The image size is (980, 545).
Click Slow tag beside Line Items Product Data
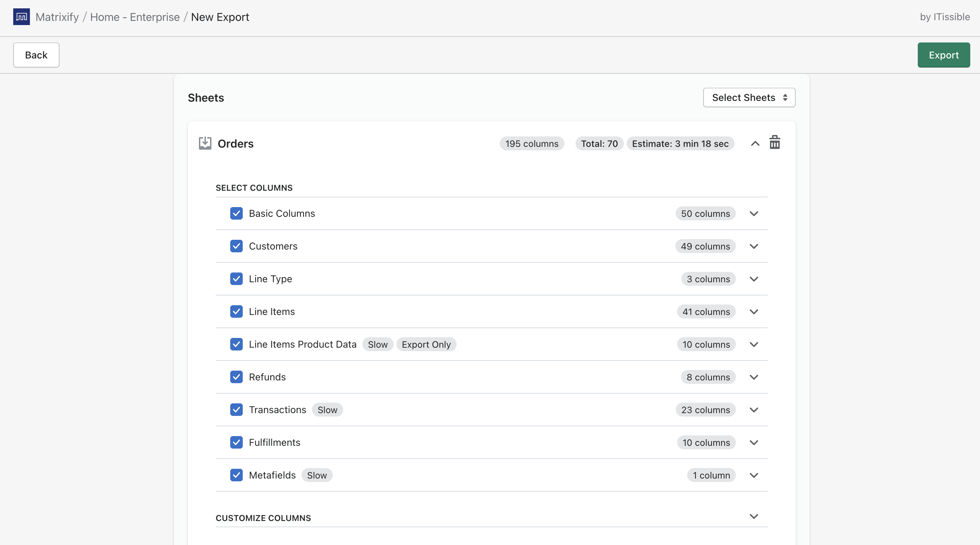tap(377, 345)
